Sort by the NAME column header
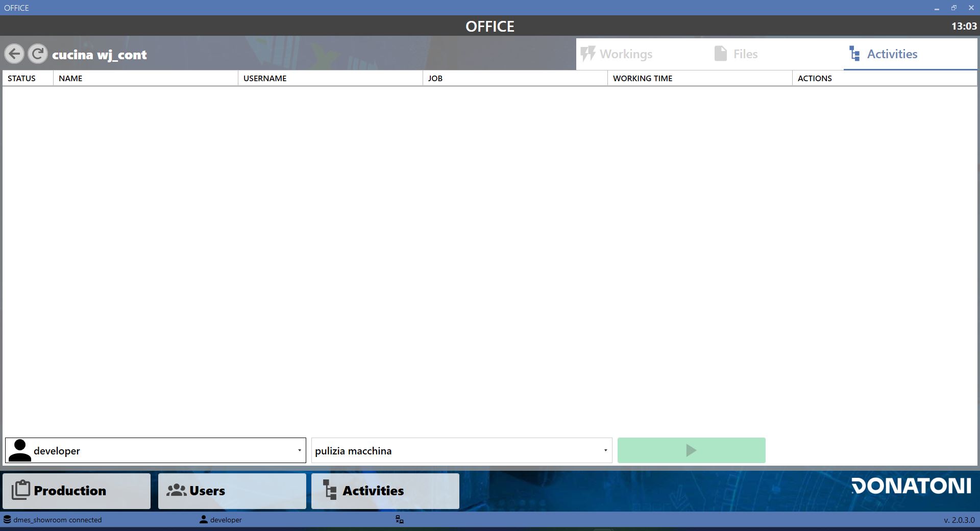 tap(146, 78)
